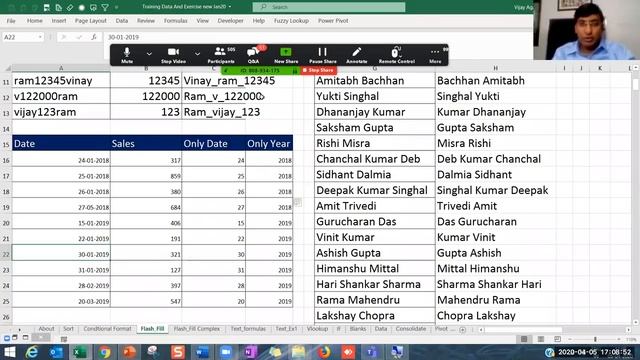Click the red Stop Share button

click(x=318, y=70)
